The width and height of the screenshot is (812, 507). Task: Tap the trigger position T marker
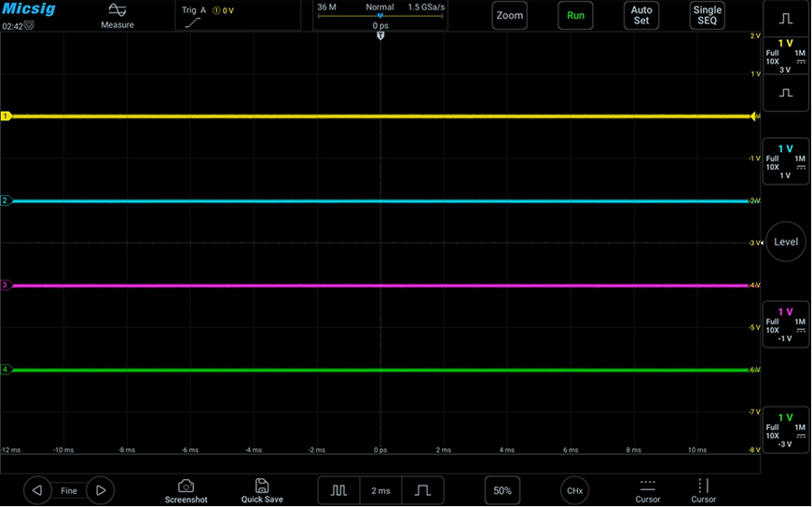(380, 35)
